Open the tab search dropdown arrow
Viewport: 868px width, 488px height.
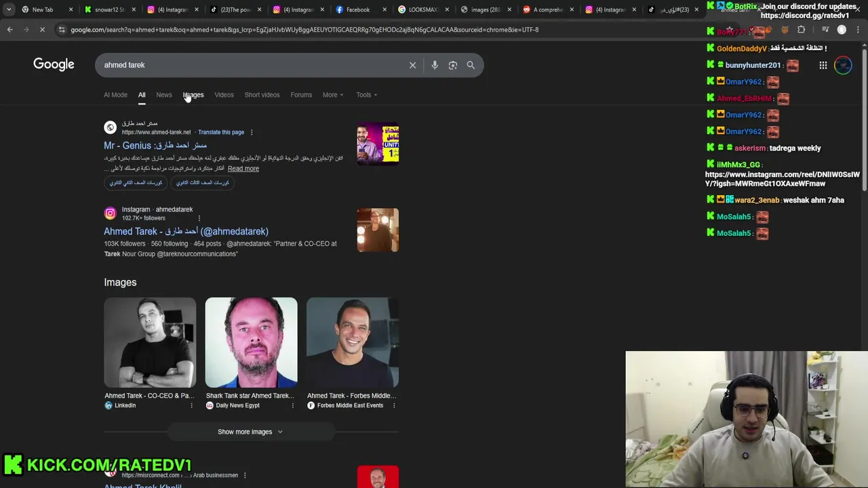tap(8, 9)
